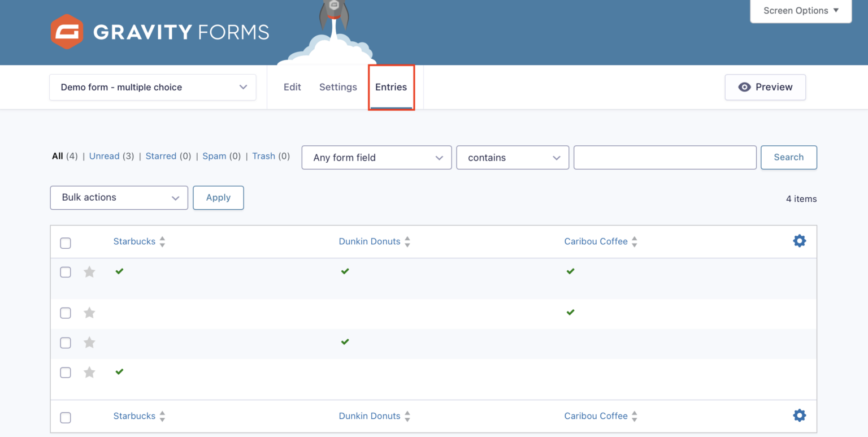Open the column settings gear above the entries table
The image size is (868, 437).
tap(799, 240)
